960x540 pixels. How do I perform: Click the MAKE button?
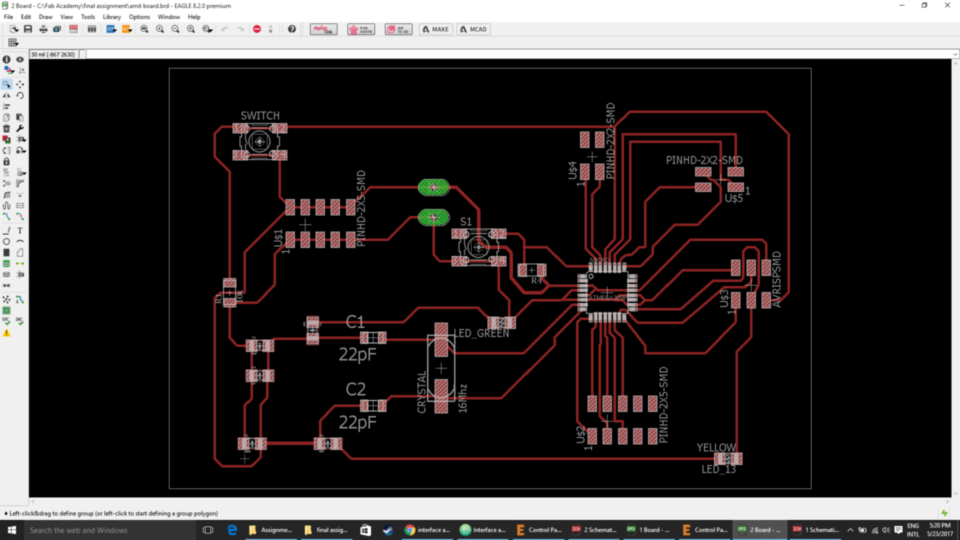pos(436,29)
